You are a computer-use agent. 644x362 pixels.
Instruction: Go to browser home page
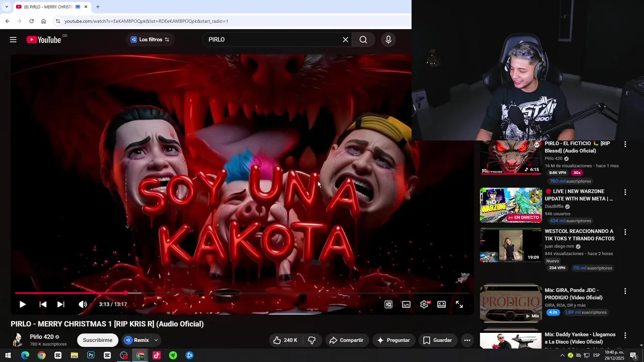[43, 21]
